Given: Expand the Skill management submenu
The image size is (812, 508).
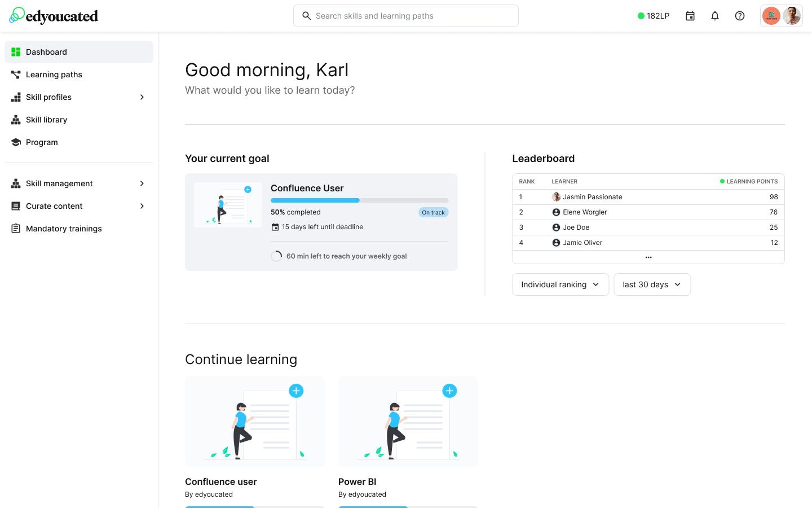Looking at the screenshot, I should pos(142,183).
